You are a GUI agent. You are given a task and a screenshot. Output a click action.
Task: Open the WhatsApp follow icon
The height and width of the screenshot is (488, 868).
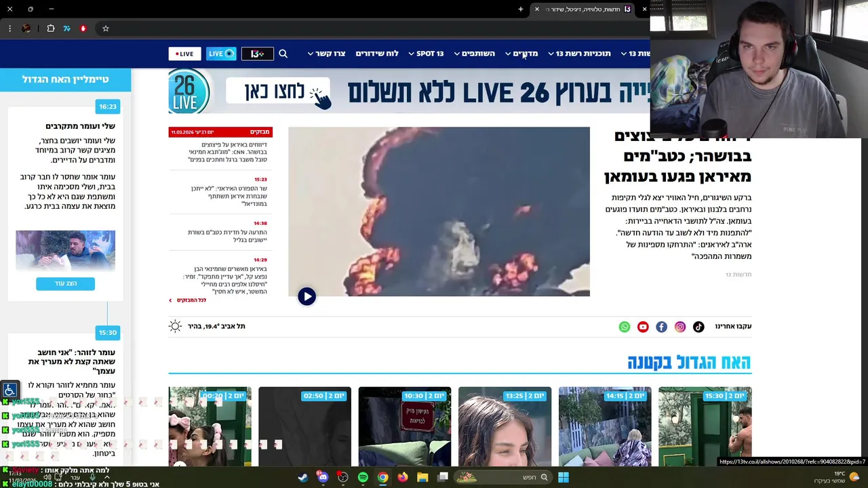pyautogui.click(x=625, y=327)
